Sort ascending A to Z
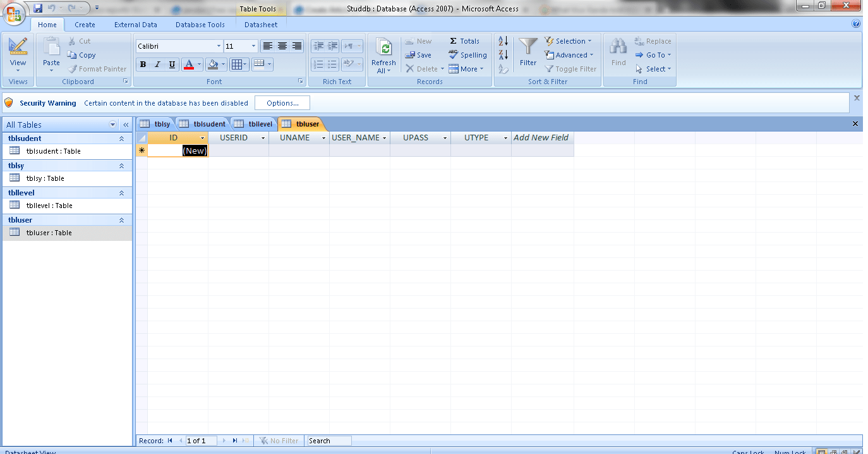The image size is (868, 454). tap(503, 41)
